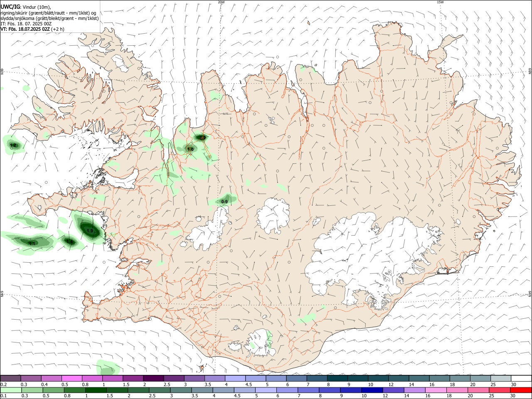
Task: Pick the navy blue swatch labeled 10 in the rain legend
Action: point(372,390)
